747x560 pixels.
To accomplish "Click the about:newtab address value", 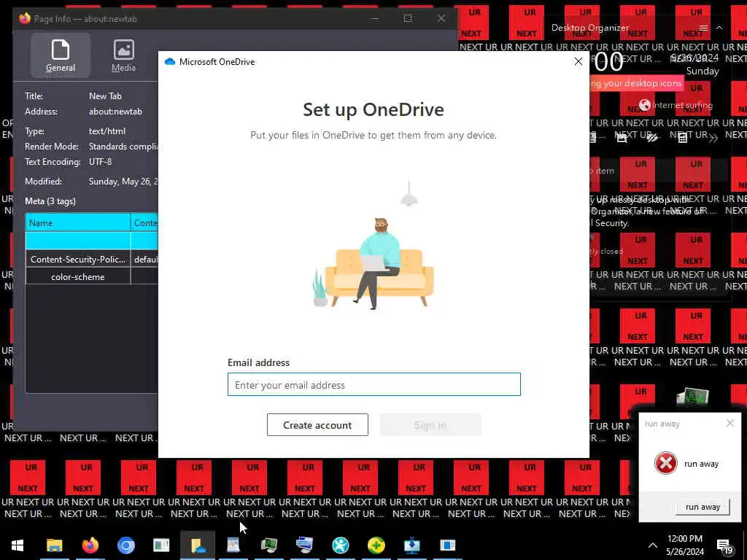I will point(115,112).
